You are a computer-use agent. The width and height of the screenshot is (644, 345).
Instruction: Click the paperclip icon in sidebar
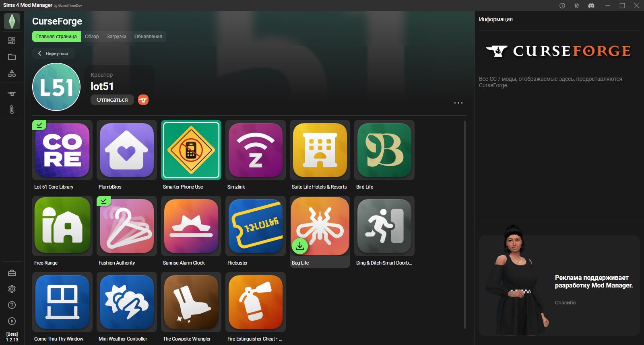point(12,110)
